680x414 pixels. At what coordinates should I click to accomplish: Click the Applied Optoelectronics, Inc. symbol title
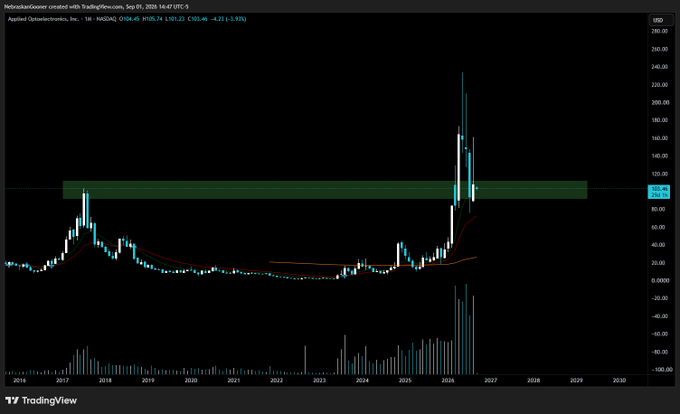pyautogui.click(x=43, y=19)
